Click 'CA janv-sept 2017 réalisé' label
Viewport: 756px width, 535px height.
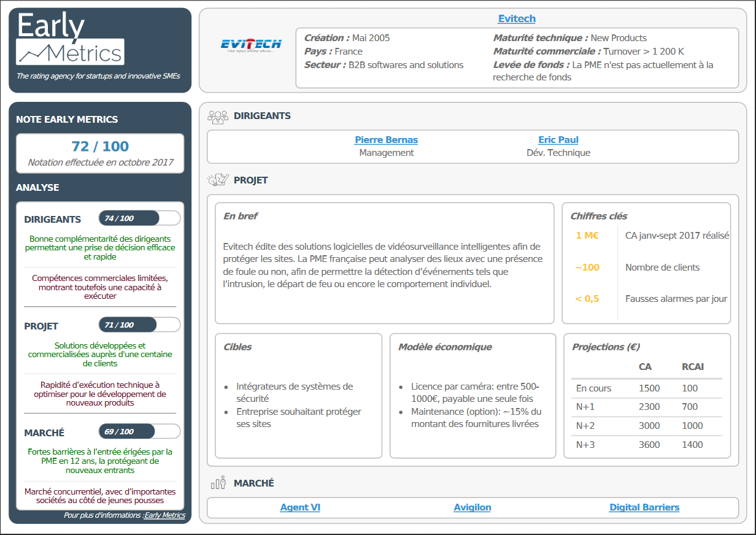click(677, 235)
